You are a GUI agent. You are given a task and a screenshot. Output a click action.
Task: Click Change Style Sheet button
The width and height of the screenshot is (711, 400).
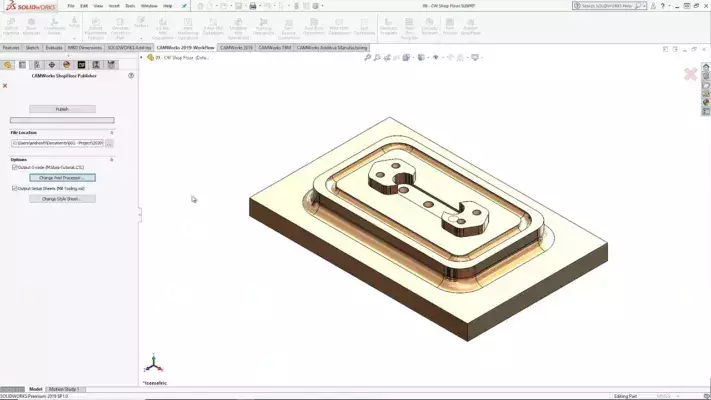pyautogui.click(x=62, y=199)
